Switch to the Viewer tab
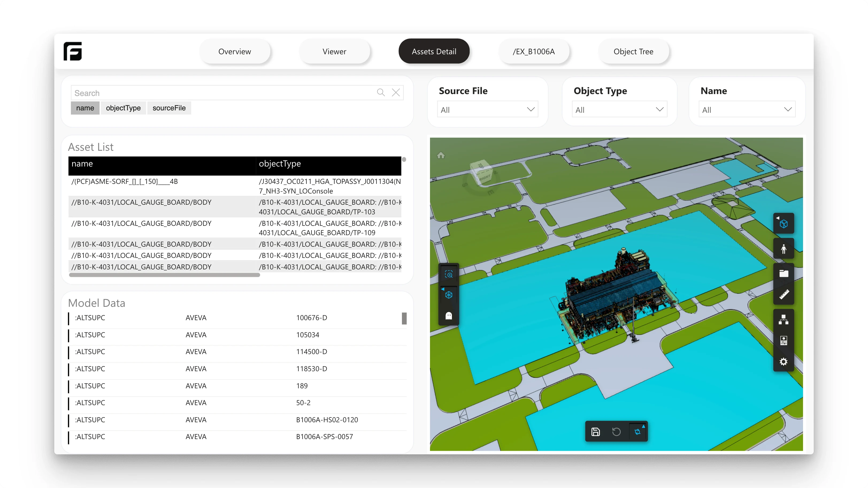This screenshot has height=488, width=868. 334,52
